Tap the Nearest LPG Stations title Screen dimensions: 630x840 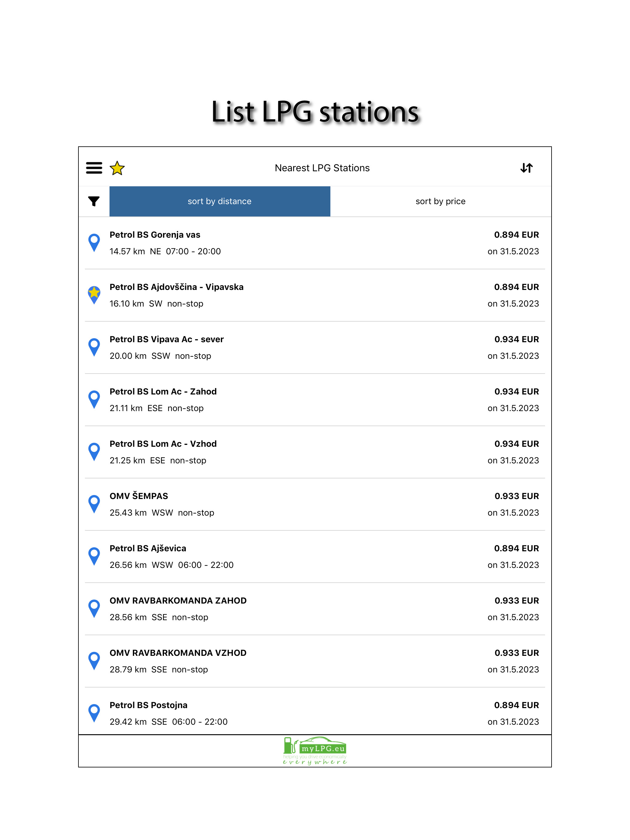tap(322, 168)
